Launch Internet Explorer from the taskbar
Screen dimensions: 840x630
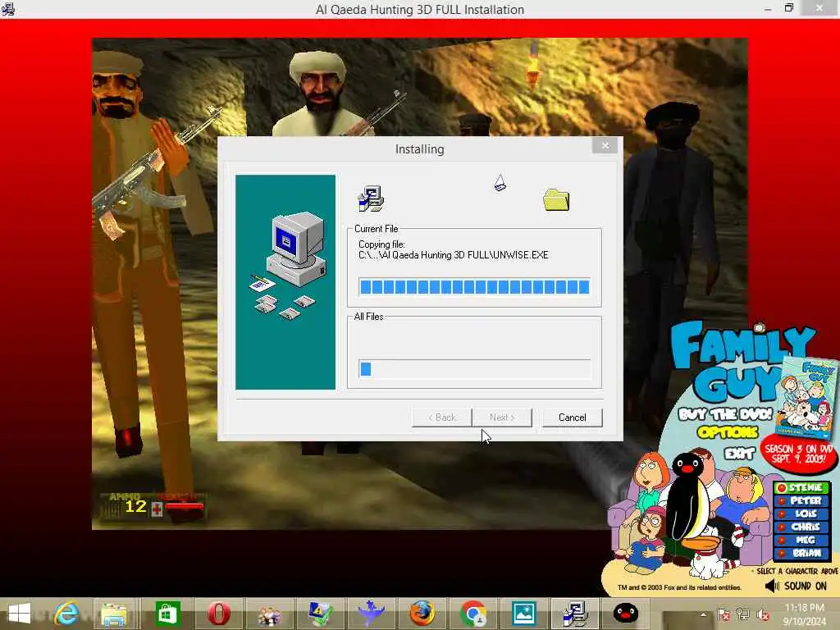pos(67,614)
